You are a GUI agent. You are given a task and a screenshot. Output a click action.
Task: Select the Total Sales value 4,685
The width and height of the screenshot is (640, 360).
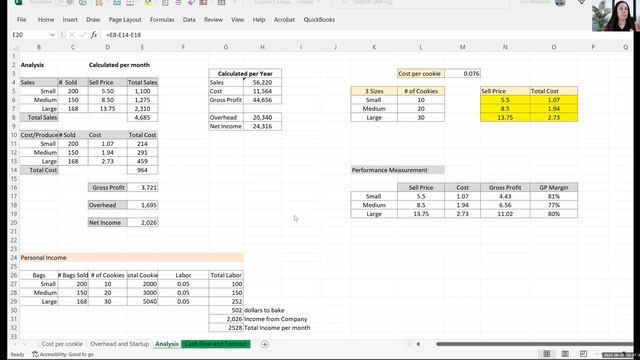pos(142,118)
